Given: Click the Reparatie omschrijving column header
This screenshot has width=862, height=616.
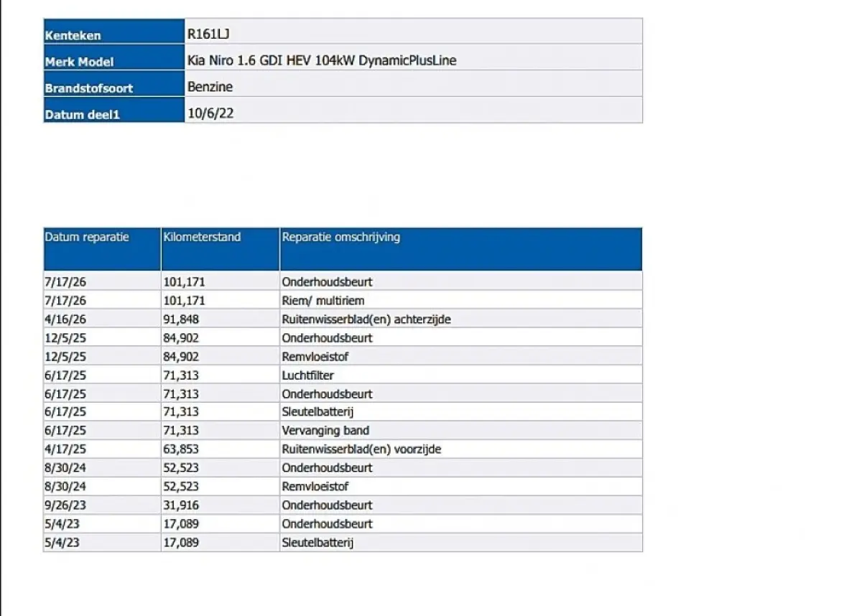Looking at the screenshot, I should point(461,249).
